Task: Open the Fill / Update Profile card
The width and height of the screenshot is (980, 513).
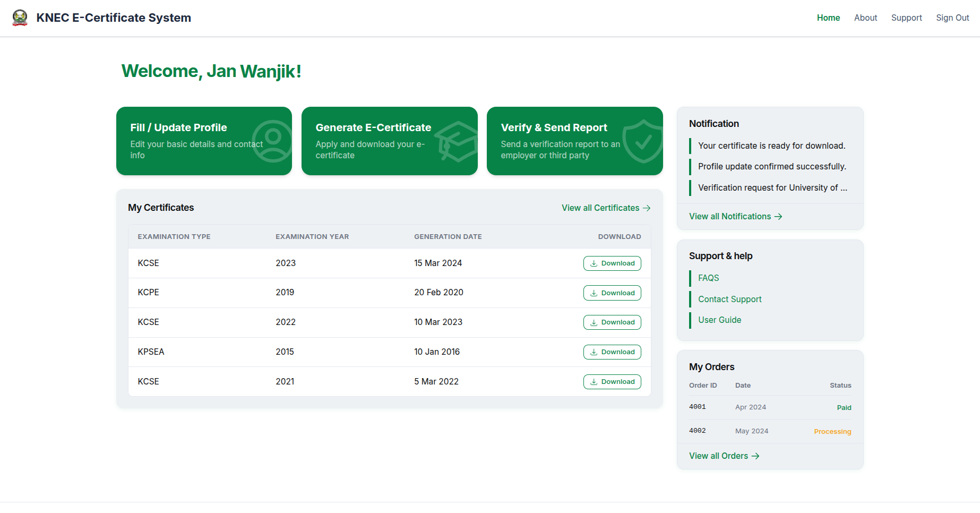Action: point(204,141)
